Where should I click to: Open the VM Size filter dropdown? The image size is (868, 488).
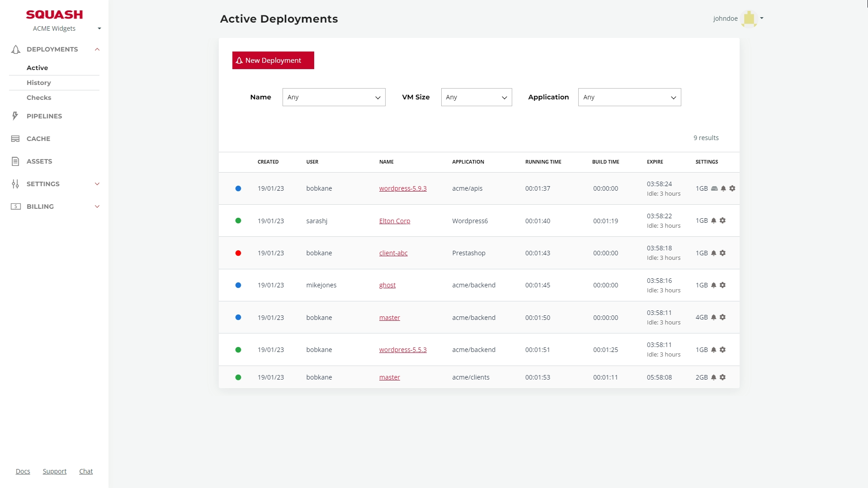(x=476, y=97)
